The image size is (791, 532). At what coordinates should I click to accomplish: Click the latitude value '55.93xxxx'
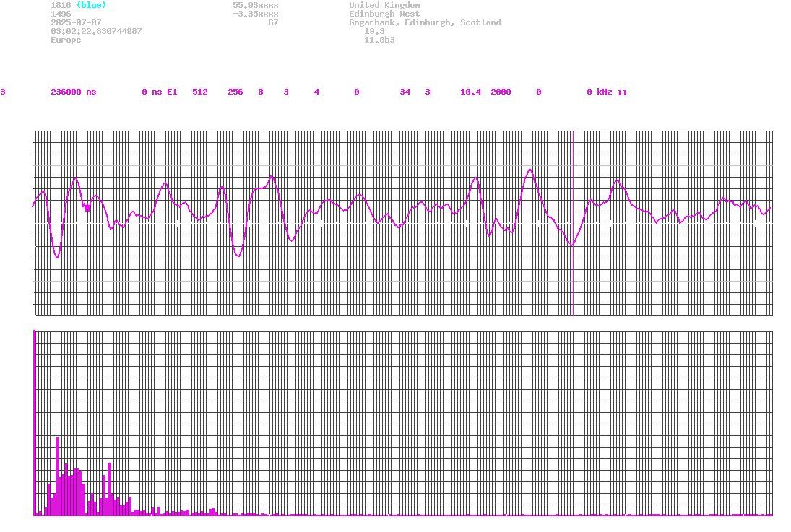255,5
